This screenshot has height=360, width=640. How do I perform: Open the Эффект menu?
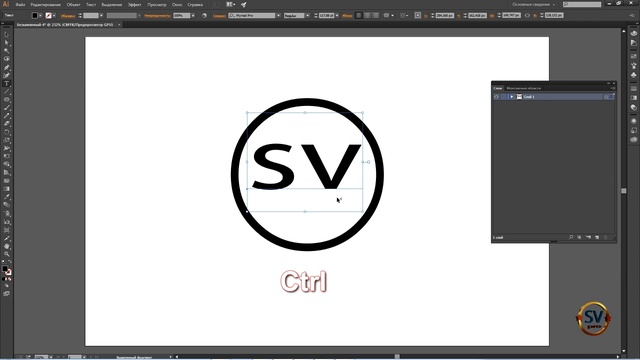click(135, 5)
